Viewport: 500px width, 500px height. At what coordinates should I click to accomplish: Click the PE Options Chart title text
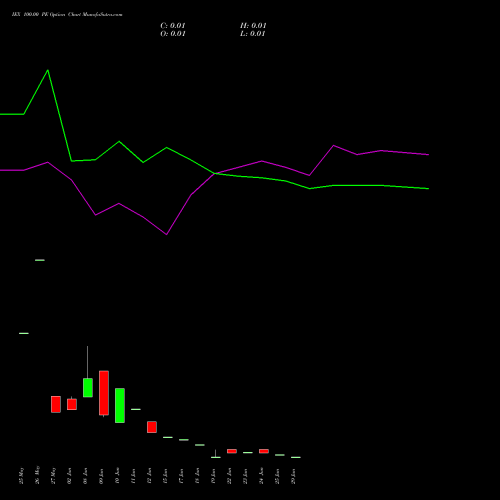coord(67,15)
